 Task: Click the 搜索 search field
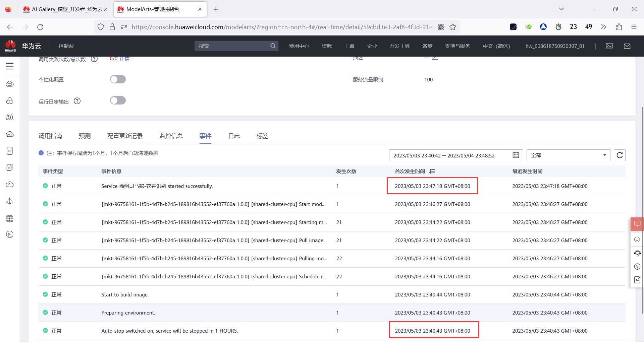[x=236, y=46]
